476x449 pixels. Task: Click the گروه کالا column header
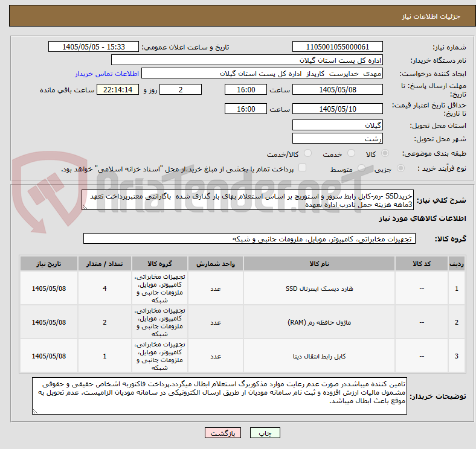(159, 264)
